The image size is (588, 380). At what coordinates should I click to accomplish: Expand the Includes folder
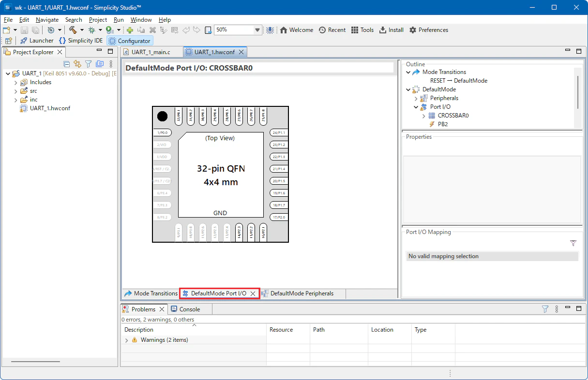pos(15,82)
